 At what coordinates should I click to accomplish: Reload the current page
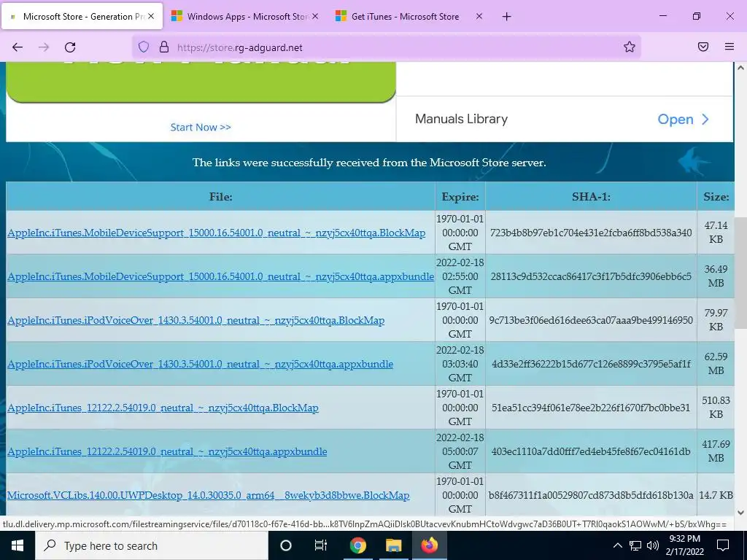[x=70, y=47]
